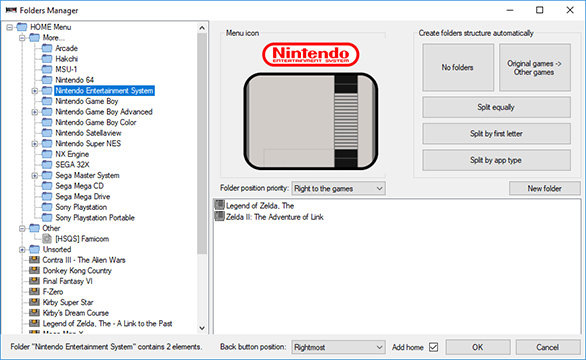Click the Hakchi folder icon
This screenshot has width=586, height=360.
click(47, 59)
